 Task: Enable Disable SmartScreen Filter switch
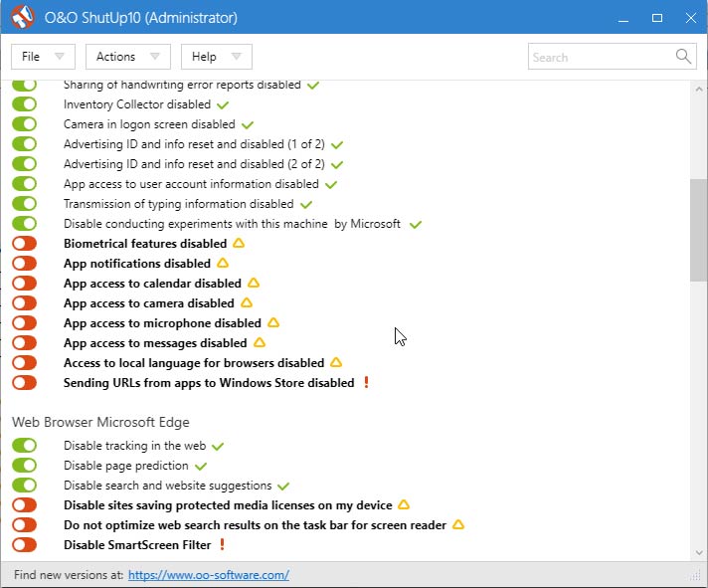pos(25,544)
